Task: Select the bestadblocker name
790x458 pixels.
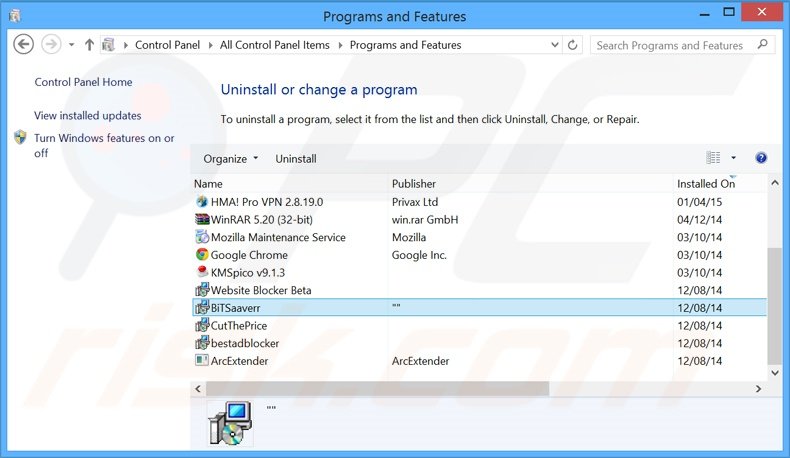Action: [x=245, y=343]
